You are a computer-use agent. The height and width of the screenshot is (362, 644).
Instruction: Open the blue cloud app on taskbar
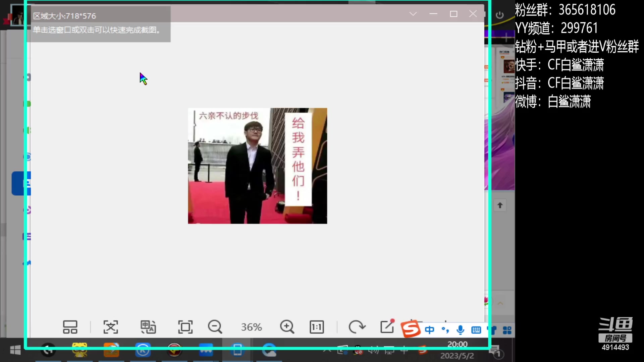269,351
